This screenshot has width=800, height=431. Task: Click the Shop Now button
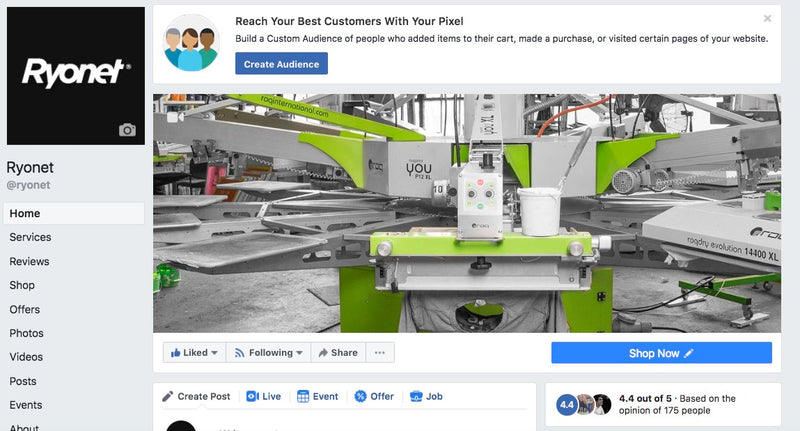point(661,353)
